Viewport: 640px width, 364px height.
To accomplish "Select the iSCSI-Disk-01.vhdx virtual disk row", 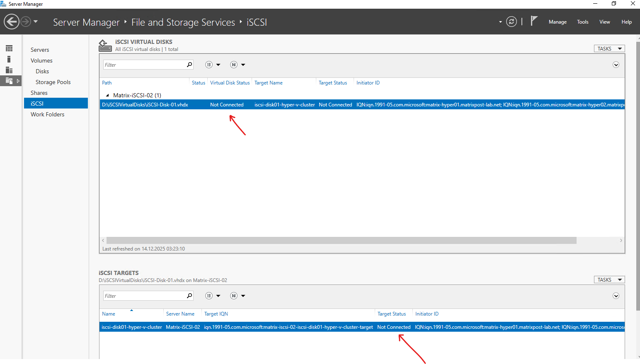I will pyautogui.click(x=362, y=105).
